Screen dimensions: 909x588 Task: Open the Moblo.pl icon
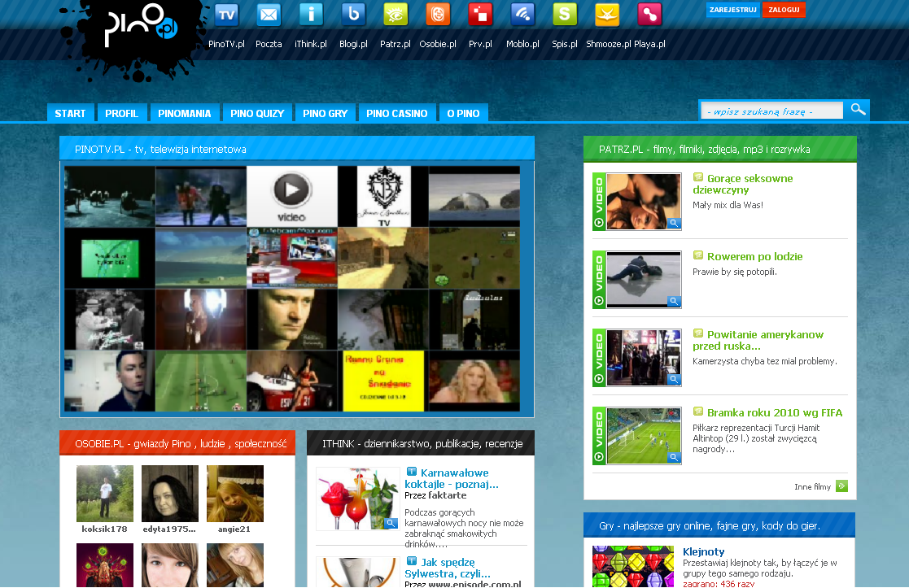coord(523,15)
